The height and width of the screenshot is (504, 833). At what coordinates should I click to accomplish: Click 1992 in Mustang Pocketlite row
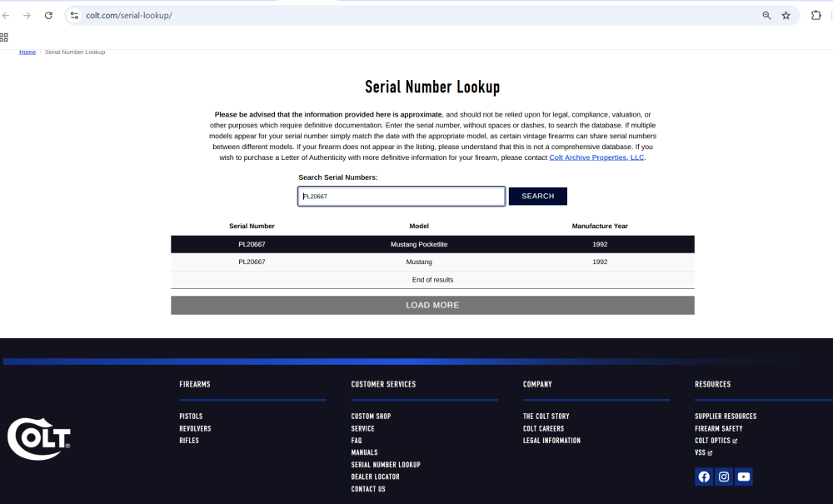click(x=600, y=244)
